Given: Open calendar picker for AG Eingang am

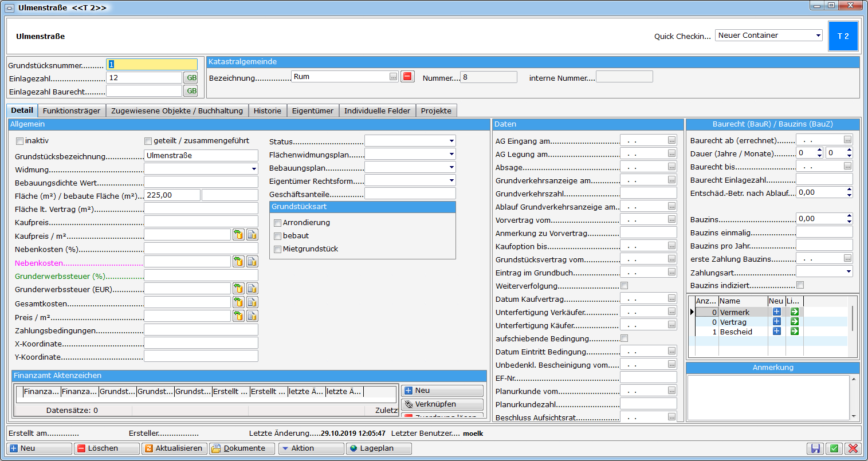Looking at the screenshot, I should tap(671, 141).
